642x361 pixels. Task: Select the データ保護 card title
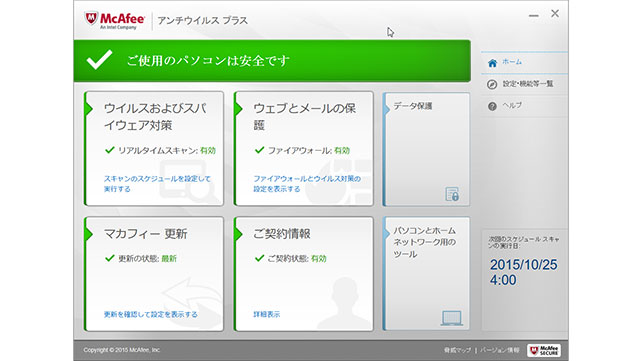tap(413, 106)
